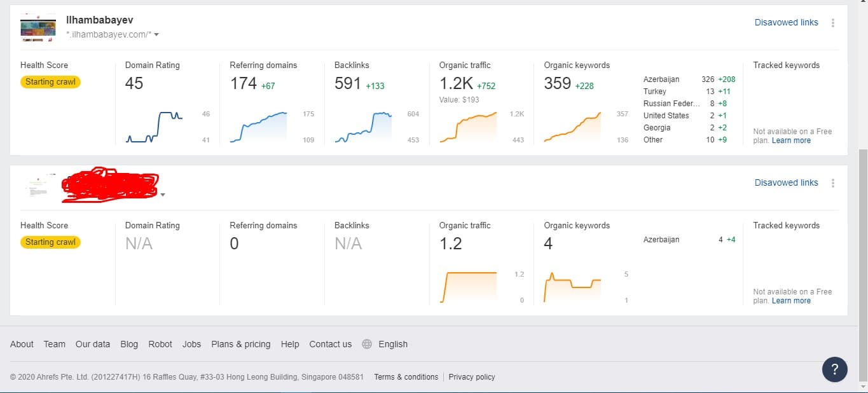
Task: Open the Blog footer link
Action: pos(129,344)
